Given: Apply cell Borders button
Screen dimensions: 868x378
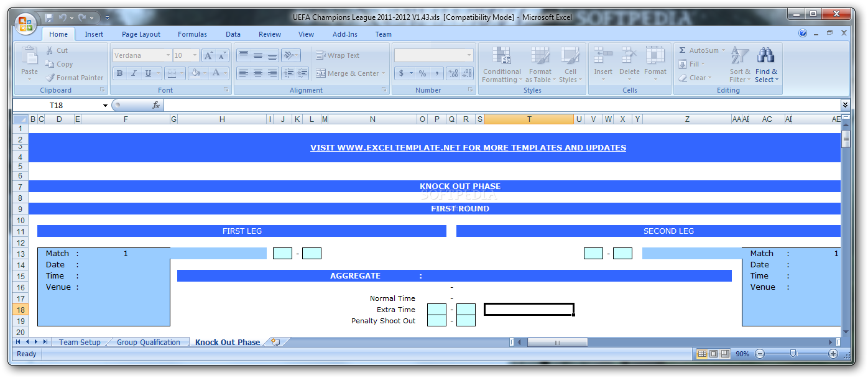Looking at the screenshot, I should (x=172, y=73).
